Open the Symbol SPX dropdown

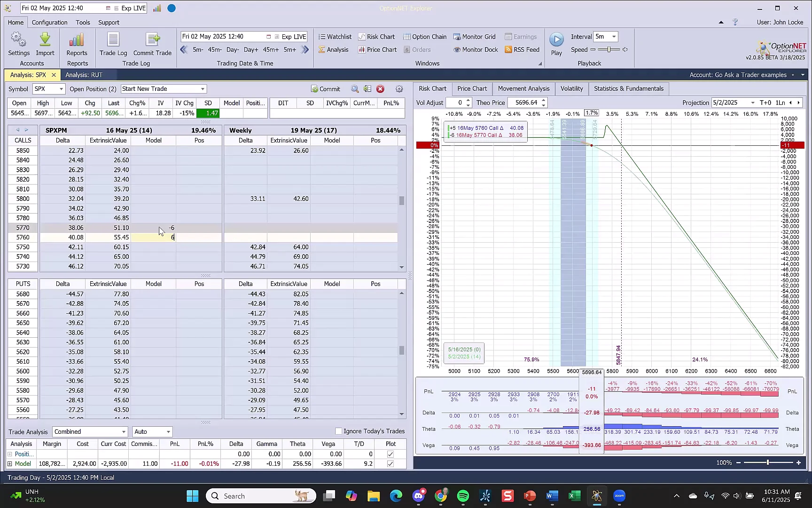[x=61, y=89]
